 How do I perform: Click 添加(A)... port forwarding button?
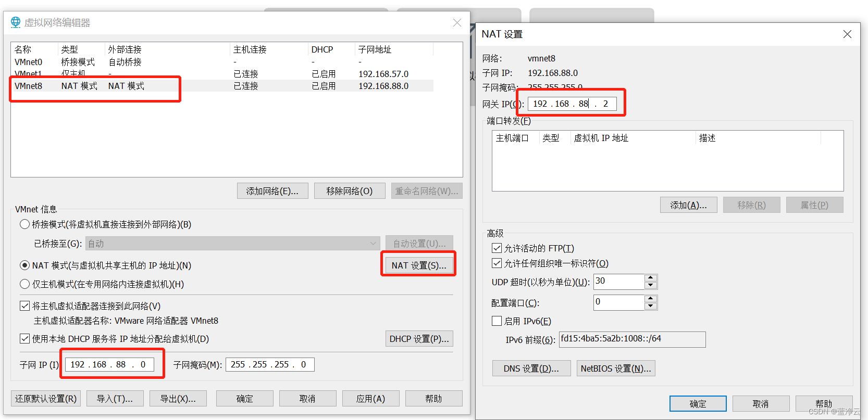click(x=689, y=205)
